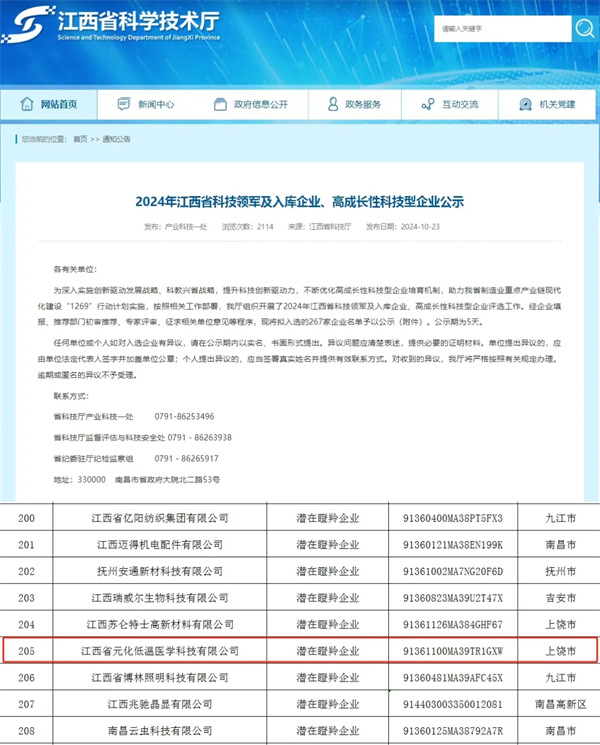Click the 首页 breadcrumb link

[80, 139]
